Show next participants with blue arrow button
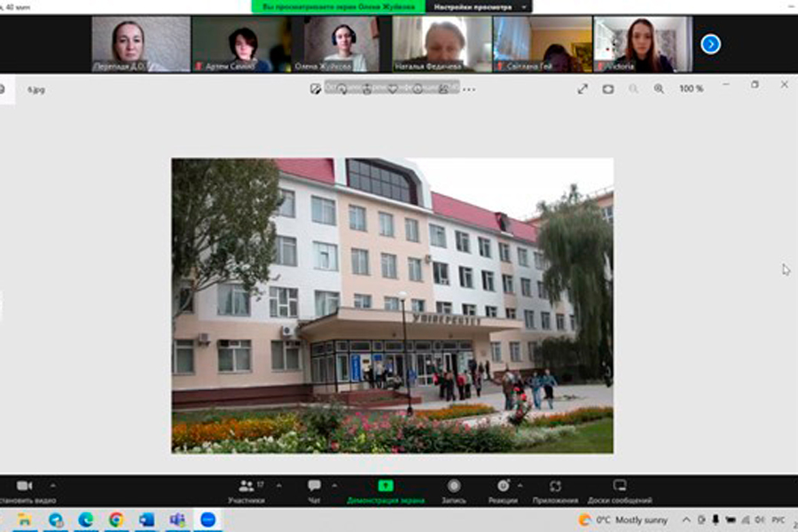The image size is (798, 532). point(710,43)
